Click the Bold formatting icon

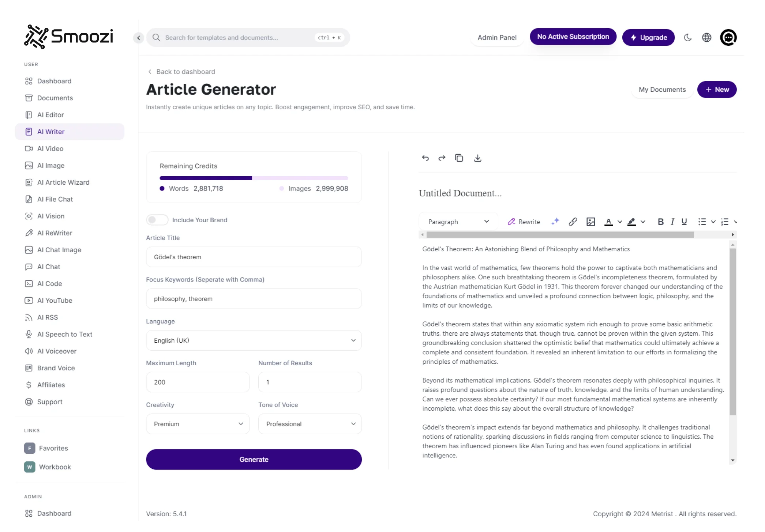tap(660, 222)
